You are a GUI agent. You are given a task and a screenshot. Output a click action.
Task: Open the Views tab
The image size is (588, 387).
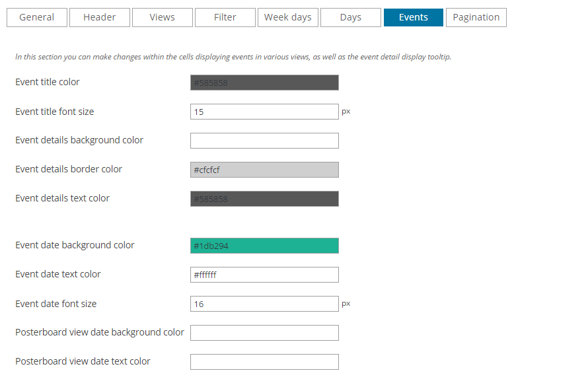pos(162,17)
